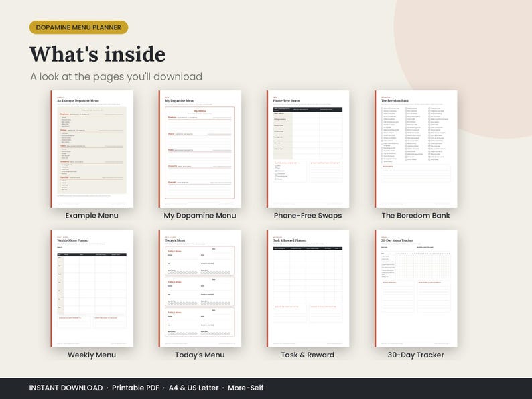Image resolution: width=532 pixels, height=399 pixels.
Task: Click the Today's Menu caption
Action: [200, 355]
